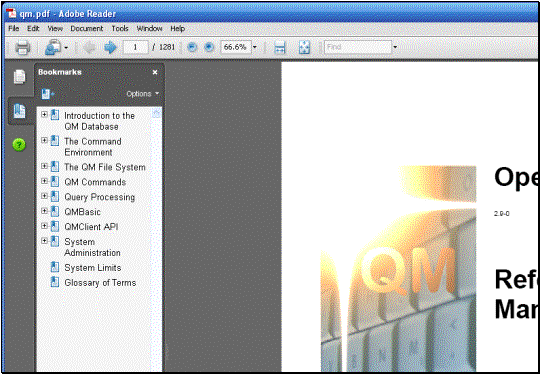
Task: Expand the Query Processing bookmark
Action: tap(44, 196)
